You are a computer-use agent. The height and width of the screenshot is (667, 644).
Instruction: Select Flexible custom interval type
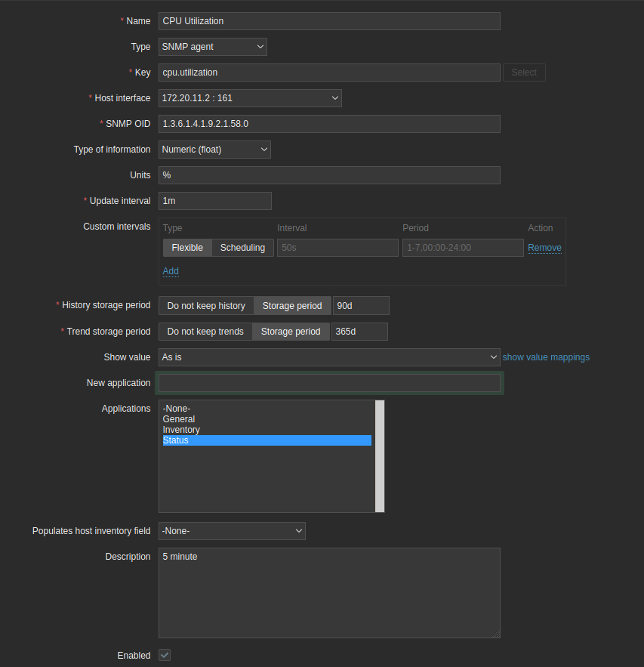coord(187,248)
